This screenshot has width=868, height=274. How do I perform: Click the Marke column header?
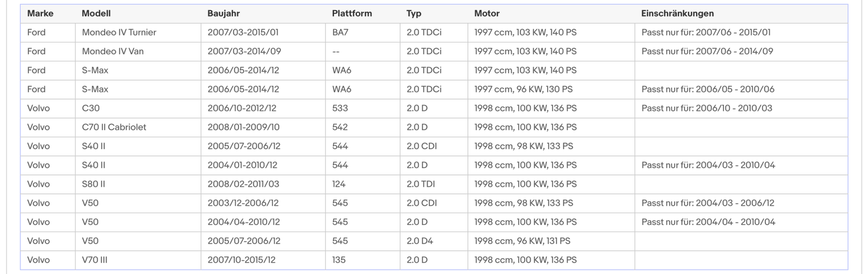coord(40,13)
